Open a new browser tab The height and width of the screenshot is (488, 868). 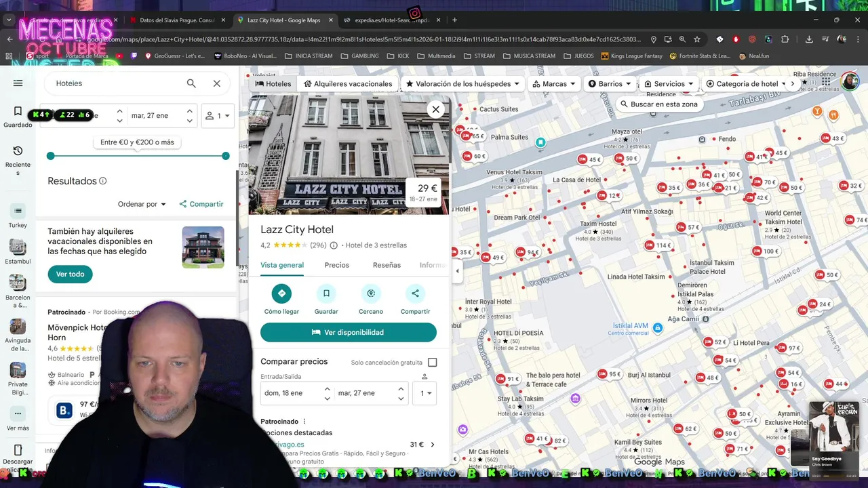(454, 20)
